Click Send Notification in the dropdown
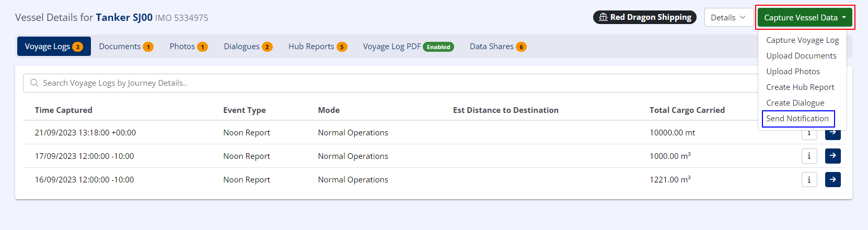Viewport: 868px width, 230px height. (797, 119)
